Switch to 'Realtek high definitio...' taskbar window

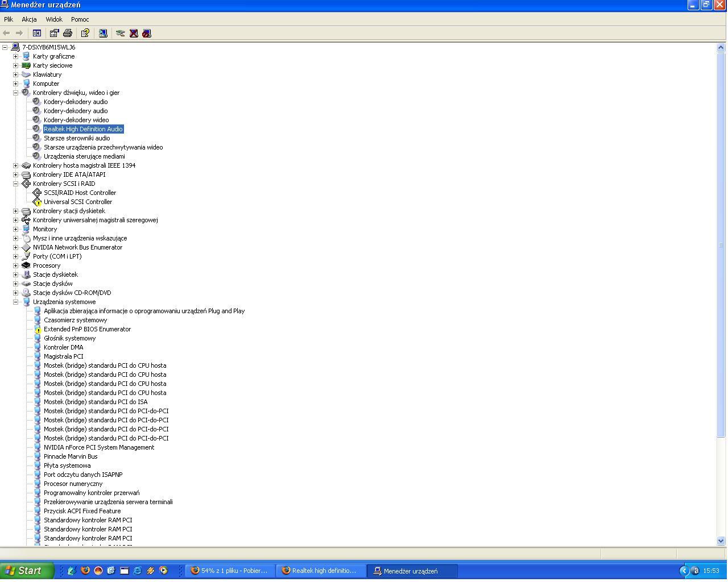[321, 571]
